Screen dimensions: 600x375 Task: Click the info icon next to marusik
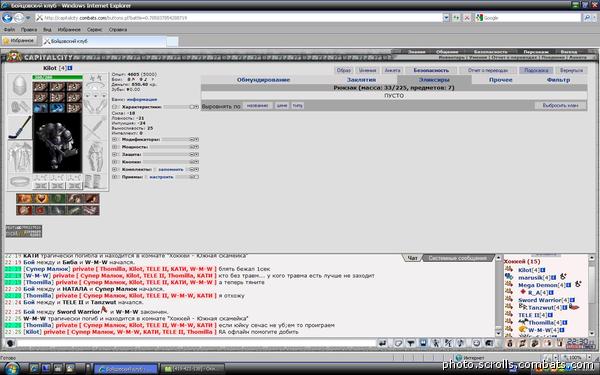click(553, 277)
